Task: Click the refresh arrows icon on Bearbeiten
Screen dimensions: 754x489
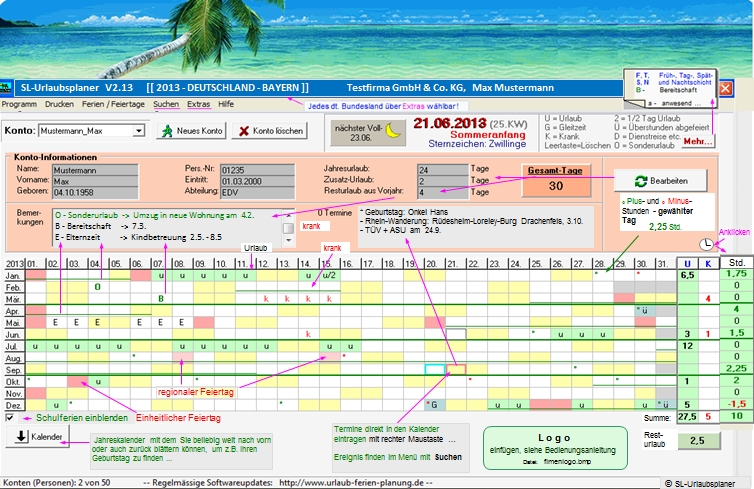Action: tap(641, 181)
